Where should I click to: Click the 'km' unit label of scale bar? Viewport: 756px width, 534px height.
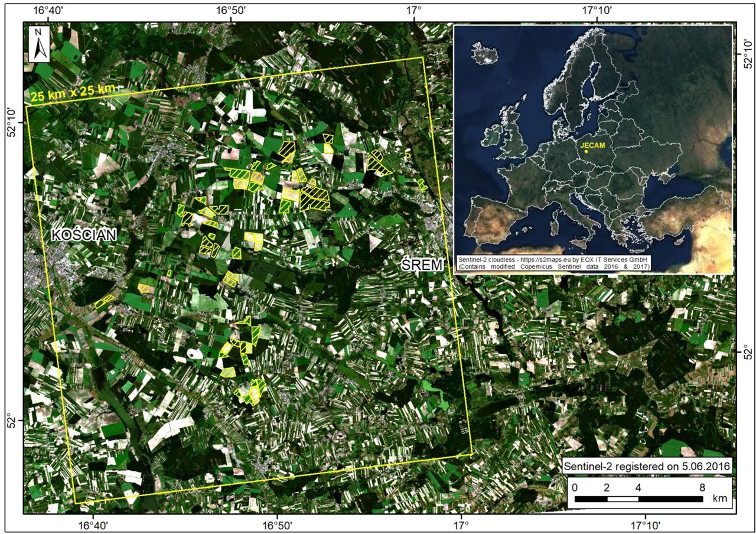pyautogui.click(x=719, y=499)
